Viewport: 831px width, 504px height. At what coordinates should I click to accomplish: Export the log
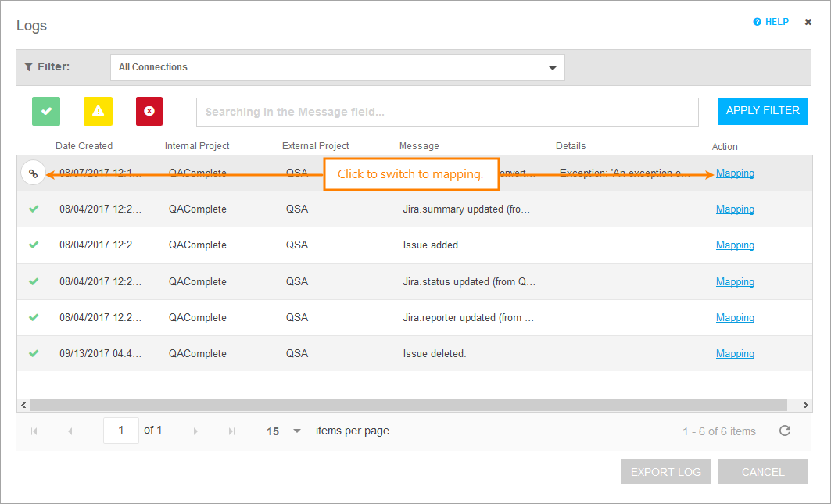click(x=665, y=471)
